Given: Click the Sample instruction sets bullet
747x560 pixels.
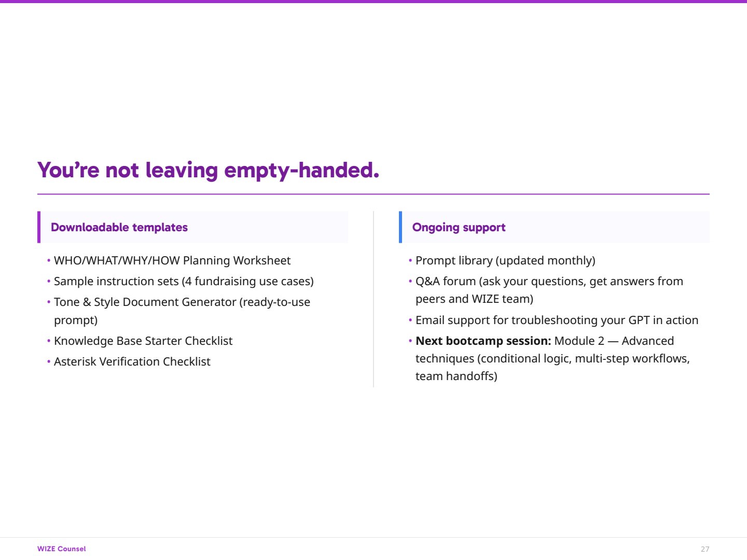Looking at the screenshot, I should 184,282.
